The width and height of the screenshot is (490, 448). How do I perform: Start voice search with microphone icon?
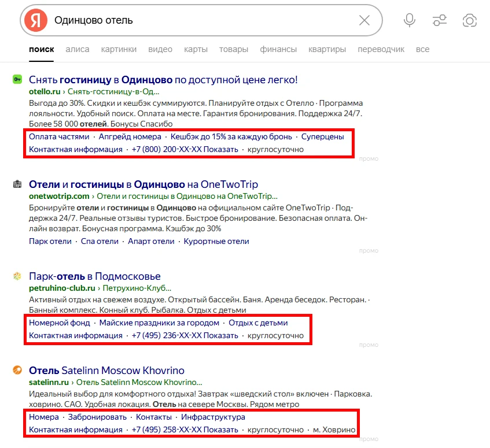(410, 21)
